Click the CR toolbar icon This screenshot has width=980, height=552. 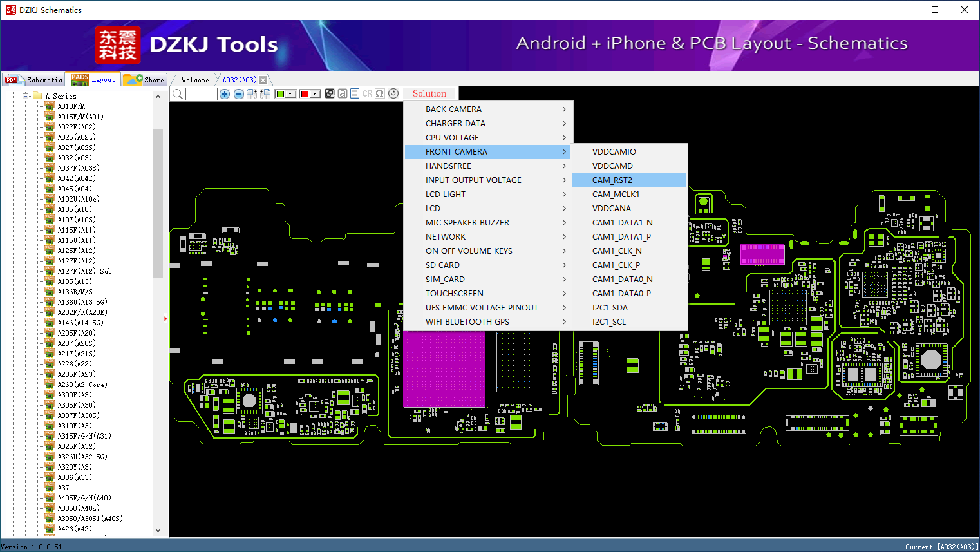pos(368,93)
